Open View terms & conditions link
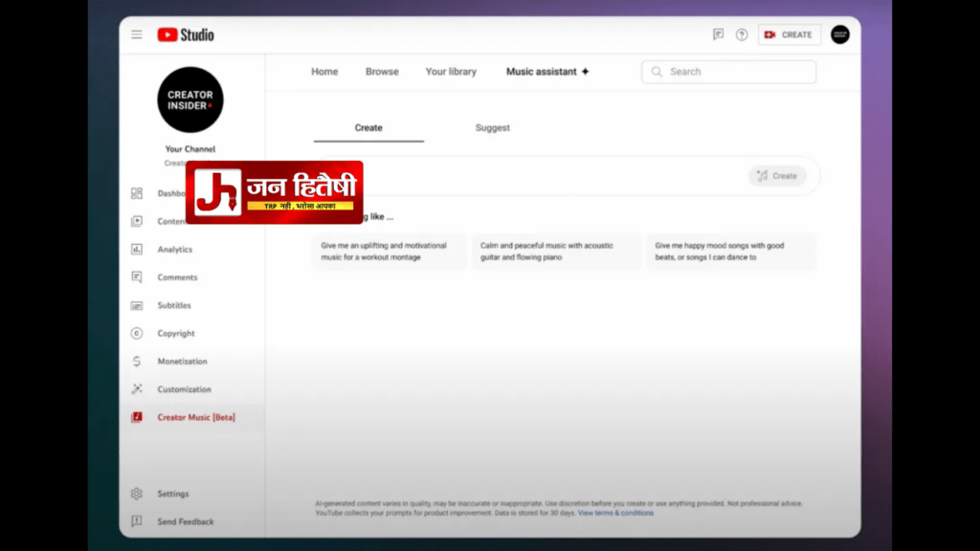This screenshot has height=551, width=980. tap(615, 513)
